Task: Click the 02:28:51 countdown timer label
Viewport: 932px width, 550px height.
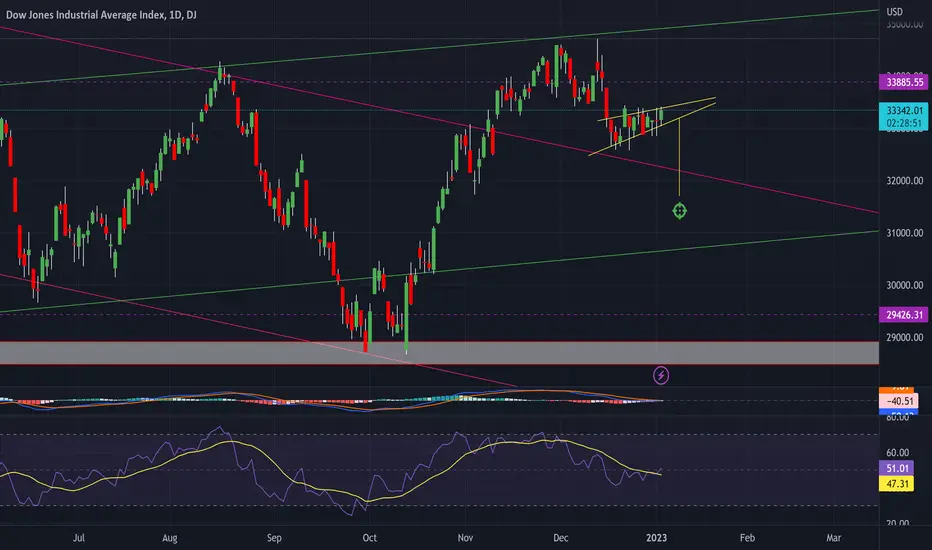Action: coord(905,123)
